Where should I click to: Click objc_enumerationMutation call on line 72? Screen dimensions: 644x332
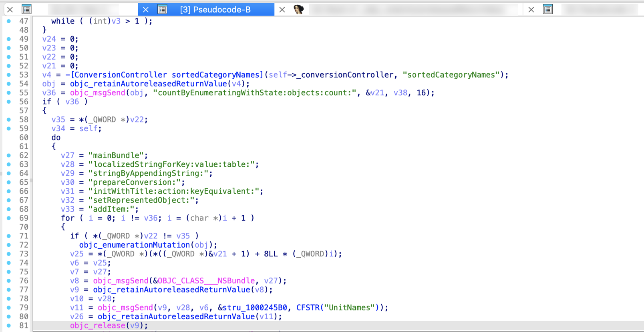135,245
